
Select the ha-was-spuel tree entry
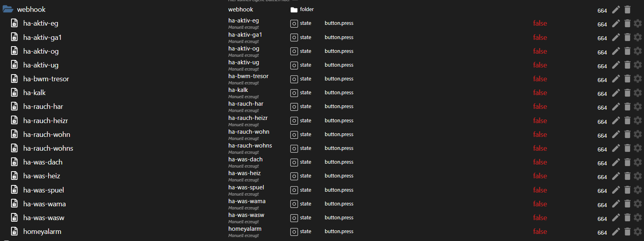click(x=43, y=190)
